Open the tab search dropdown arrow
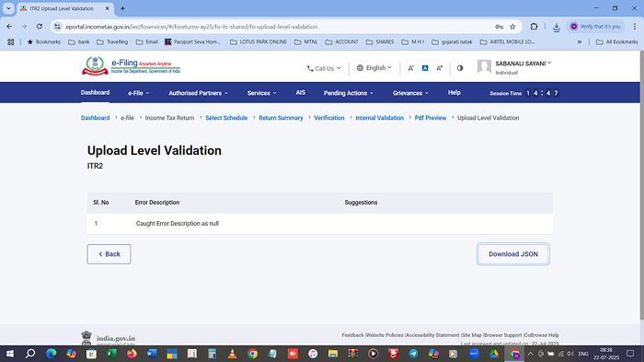The image size is (644, 362). [8, 8]
